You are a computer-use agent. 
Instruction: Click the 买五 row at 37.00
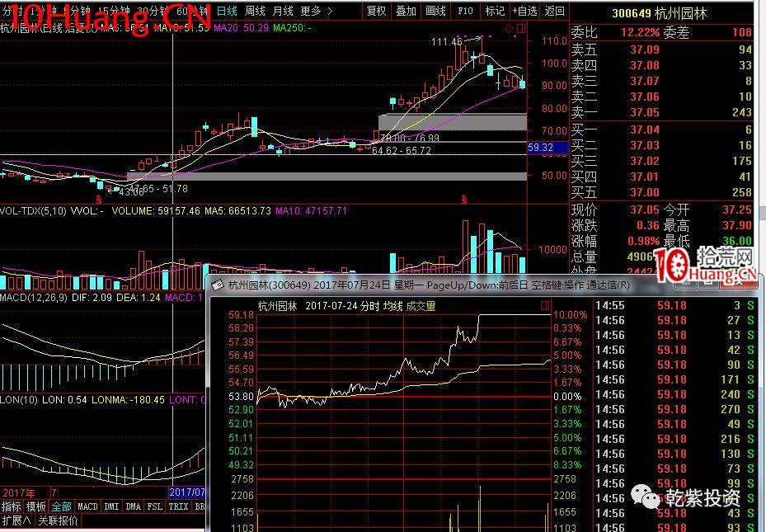point(661,192)
